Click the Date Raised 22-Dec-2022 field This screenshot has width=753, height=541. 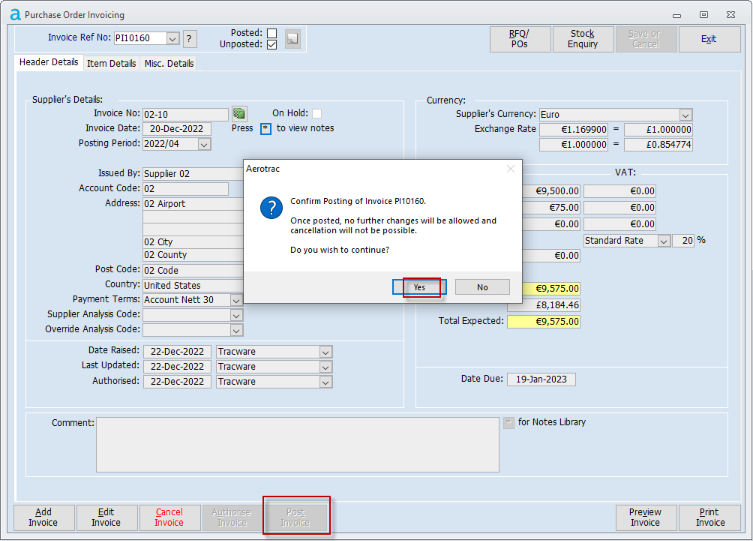[177, 352]
